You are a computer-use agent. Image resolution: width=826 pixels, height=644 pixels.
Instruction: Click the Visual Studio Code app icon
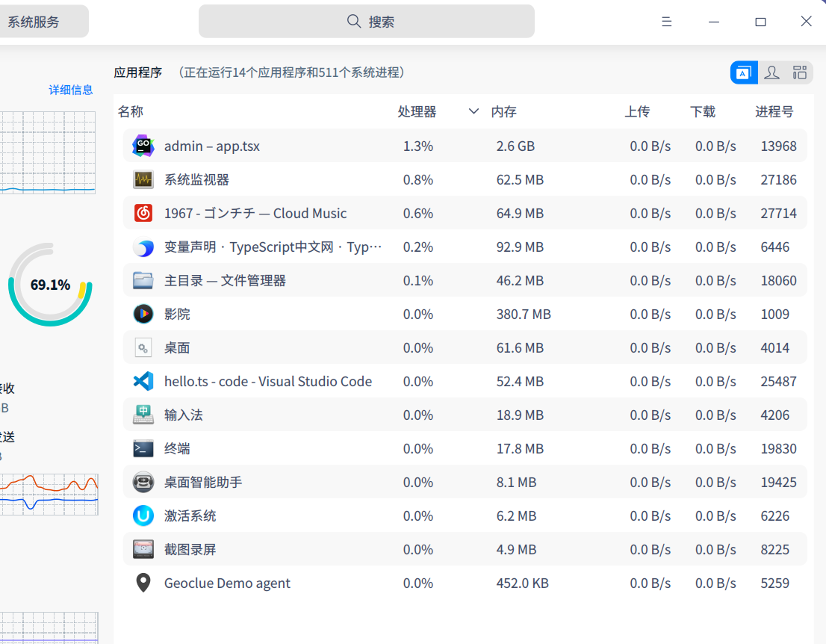click(x=143, y=381)
